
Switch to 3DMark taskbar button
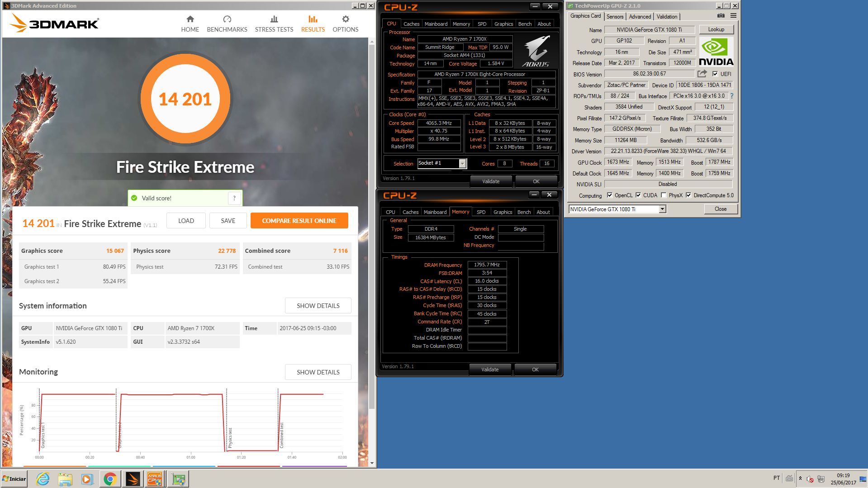pyautogui.click(x=133, y=479)
